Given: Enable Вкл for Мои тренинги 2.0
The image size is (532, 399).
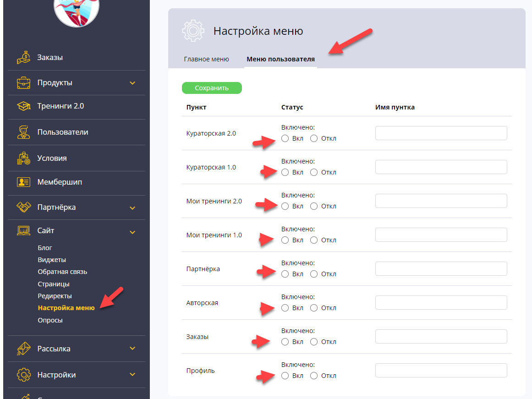Looking at the screenshot, I should (x=285, y=206).
